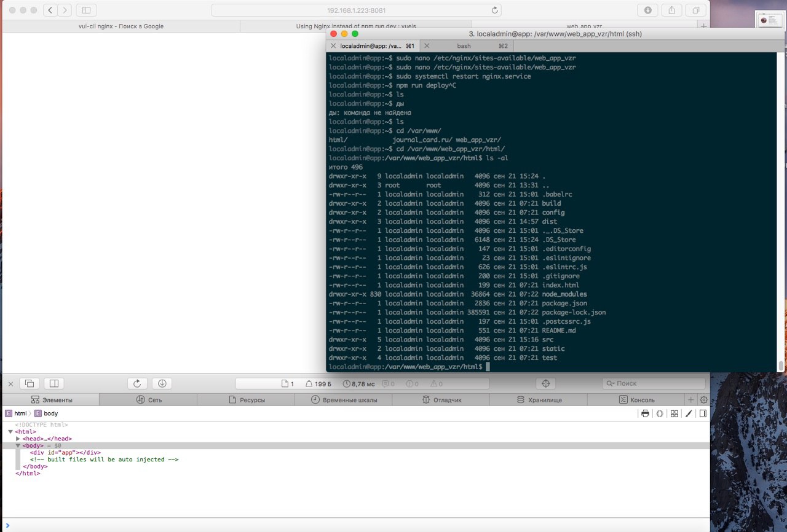Click the resource count indicator in inspector dashboard
The height and width of the screenshot is (532, 787).
(287, 384)
